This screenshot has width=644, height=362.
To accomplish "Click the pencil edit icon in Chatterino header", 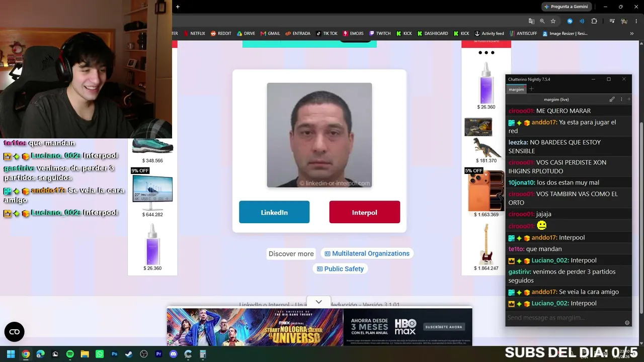I will (612, 100).
